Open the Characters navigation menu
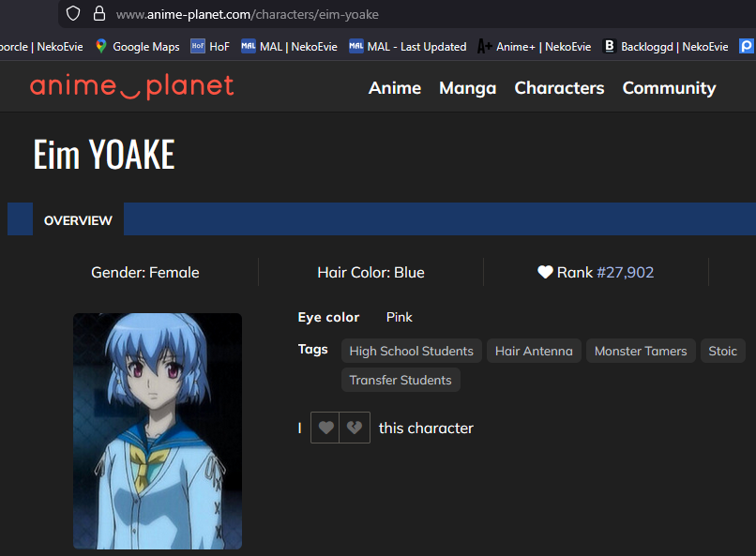Viewport: 756px width, 556px height. point(559,88)
